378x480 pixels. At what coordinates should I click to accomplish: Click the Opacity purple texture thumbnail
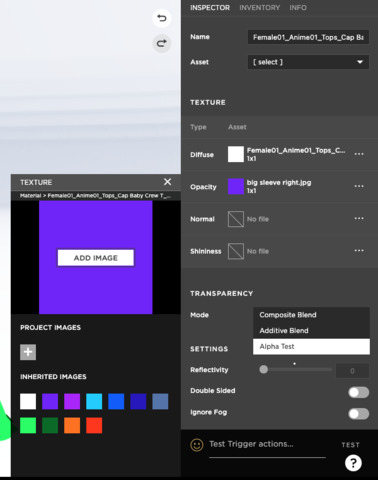[236, 186]
